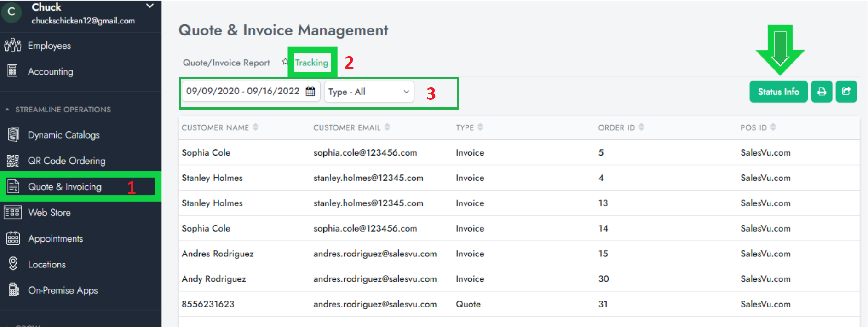Click the QR Code Ordering icon
This screenshot has width=868, height=330.
pyautogui.click(x=12, y=161)
